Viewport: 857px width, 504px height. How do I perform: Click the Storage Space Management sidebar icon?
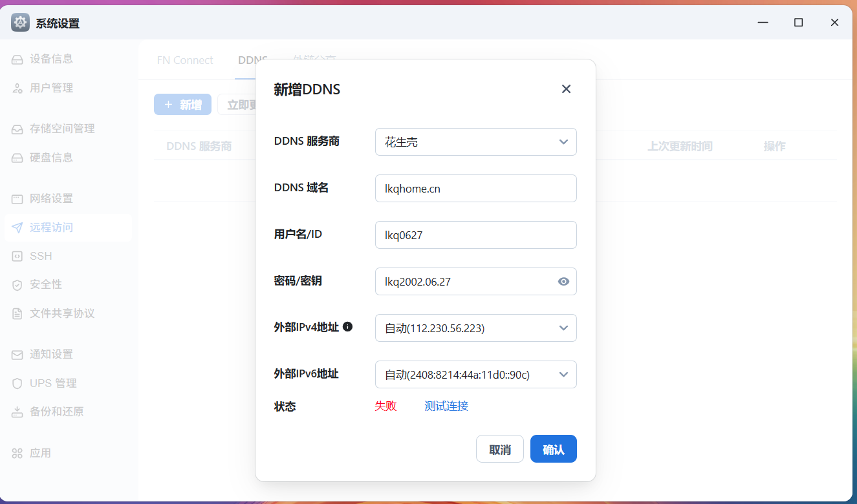(17, 129)
